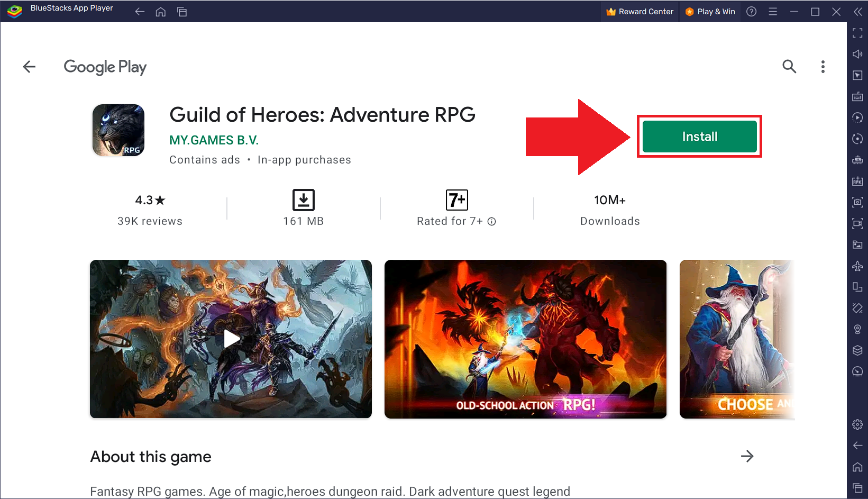Collapse the BlueStacks side toolbar

[x=857, y=12]
